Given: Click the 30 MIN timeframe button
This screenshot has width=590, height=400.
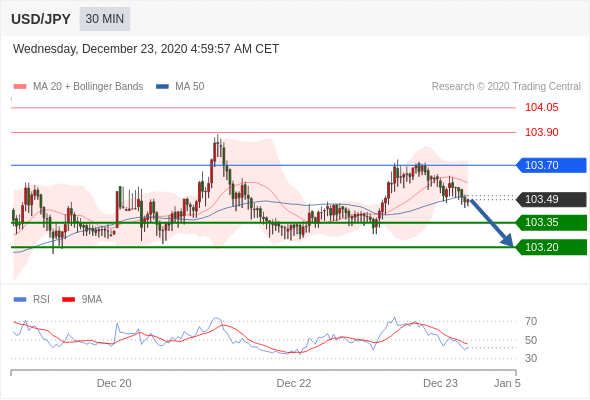Looking at the screenshot, I should point(105,19).
